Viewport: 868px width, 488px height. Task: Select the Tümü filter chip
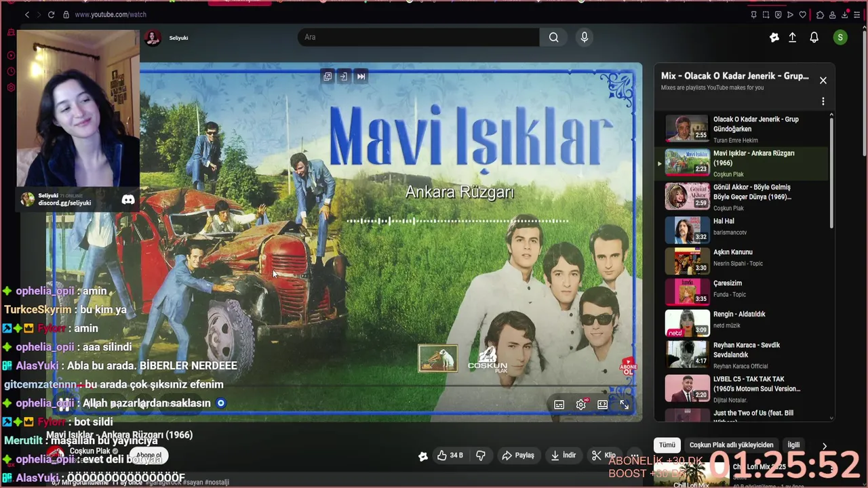[x=667, y=445]
